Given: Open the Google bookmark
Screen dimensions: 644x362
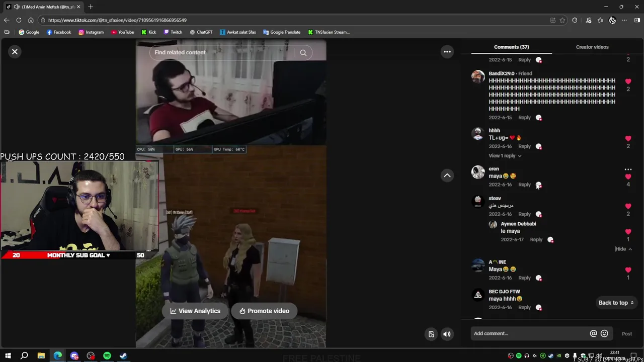Looking at the screenshot, I should 29,32.
